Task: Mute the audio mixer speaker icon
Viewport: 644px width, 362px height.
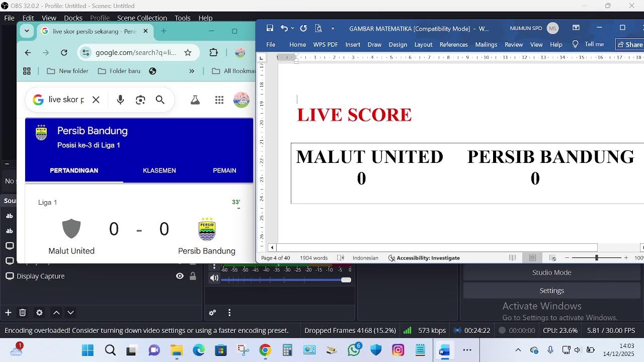Action: [214, 278]
